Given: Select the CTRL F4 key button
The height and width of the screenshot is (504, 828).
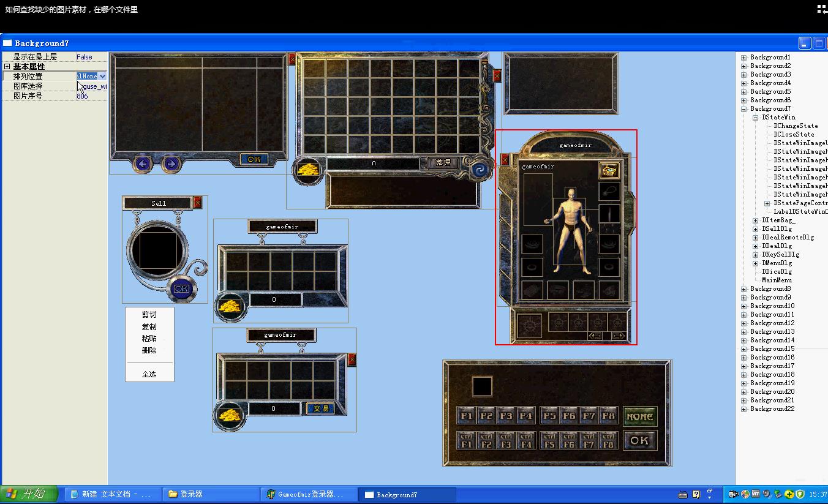Looking at the screenshot, I should click(x=525, y=441).
